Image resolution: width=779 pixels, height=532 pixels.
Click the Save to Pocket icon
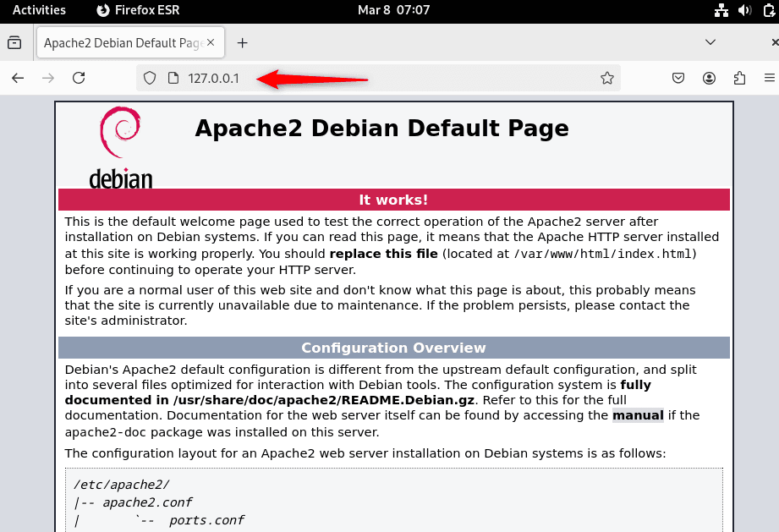click(x=678, y=78)
